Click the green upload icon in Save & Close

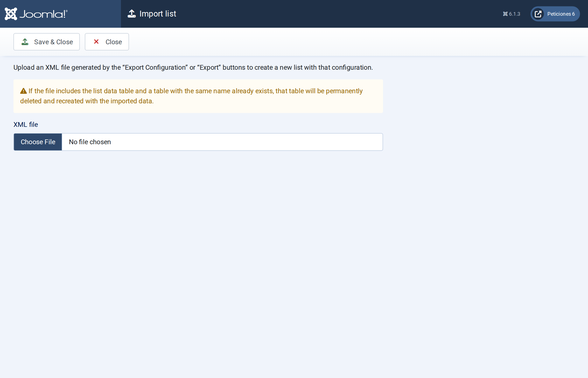(x=25, y=42)
